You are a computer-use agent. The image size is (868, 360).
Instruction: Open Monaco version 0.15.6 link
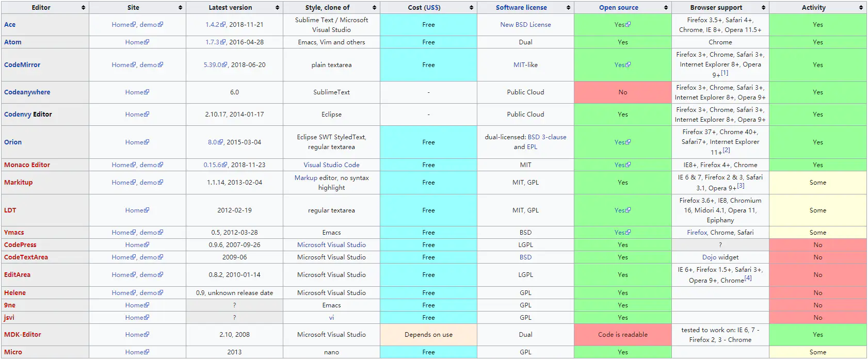pyautogui.click(x=215, y=165)
